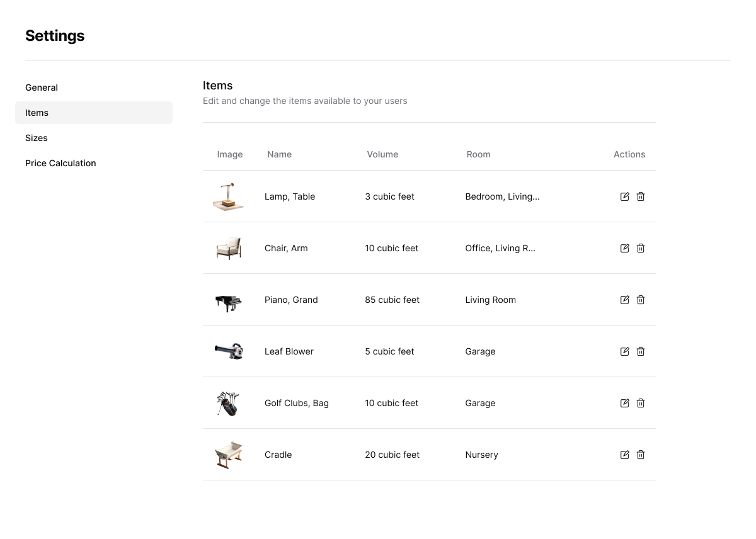Delete the Cradle item

coord(641,455)
